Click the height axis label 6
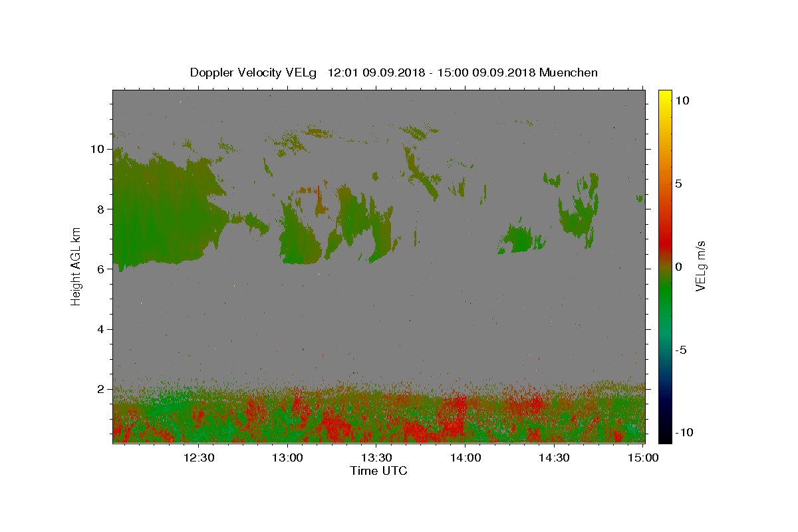Viewport: 798px width, 532px height. [x=101, y=269]
